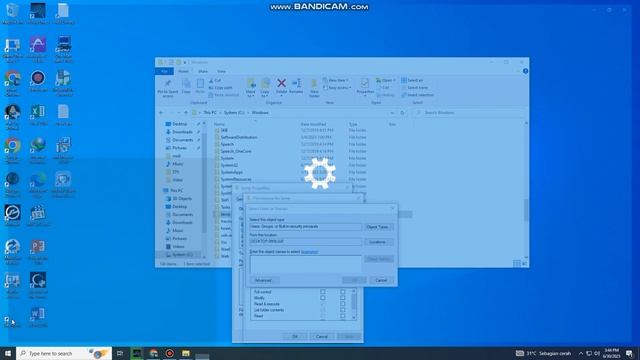Viewport: 640px width, 360px height.
Task: Tick Allow checkbox for Full control
Action: point(323,292)
